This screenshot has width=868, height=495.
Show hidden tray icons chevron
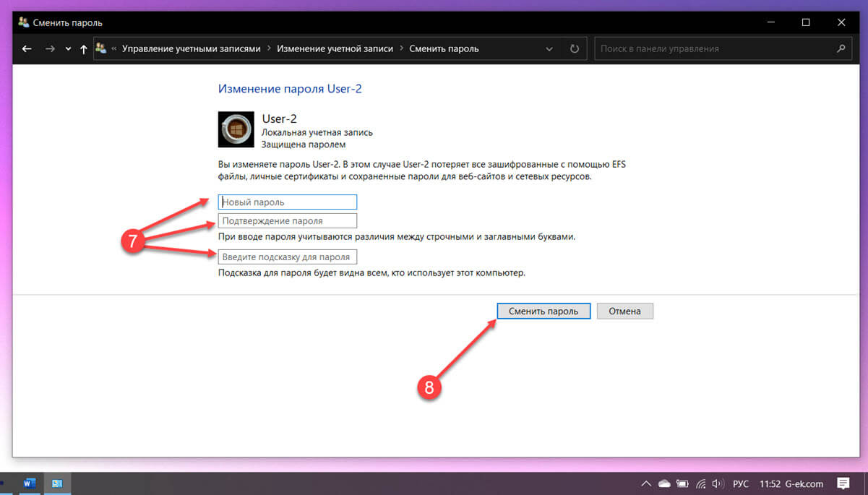[646, 483]
